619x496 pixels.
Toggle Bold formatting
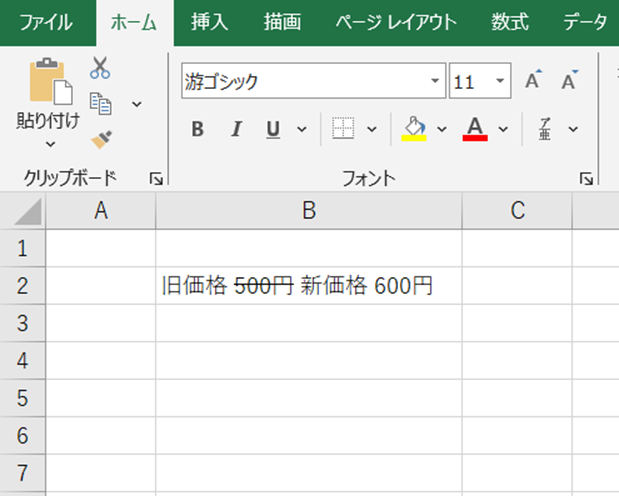pyautogui.click(x=197, y=129)
